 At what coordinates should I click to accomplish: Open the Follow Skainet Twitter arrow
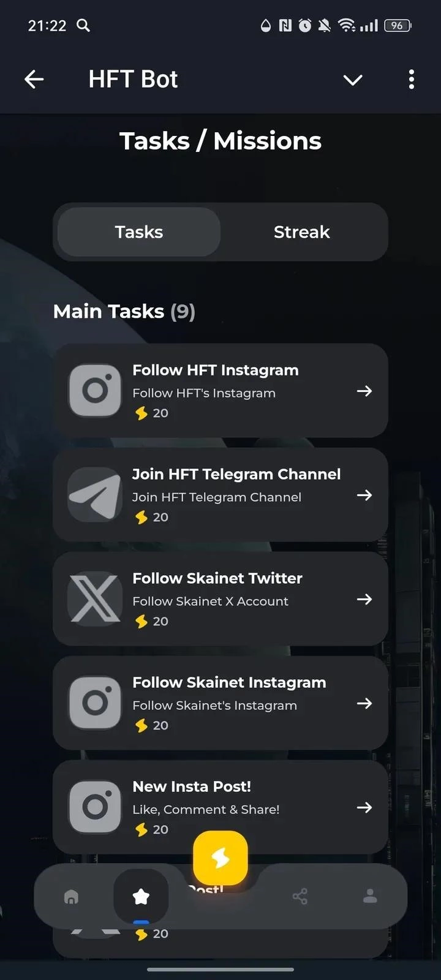pos(364,599)
